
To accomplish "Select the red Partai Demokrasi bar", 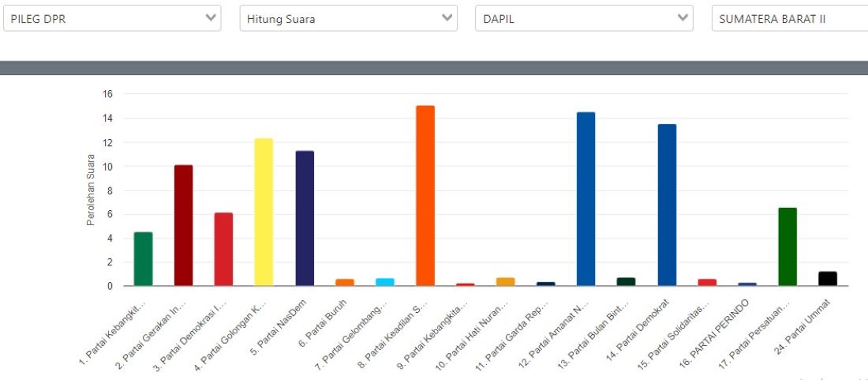I will click(x=223, y=249).
